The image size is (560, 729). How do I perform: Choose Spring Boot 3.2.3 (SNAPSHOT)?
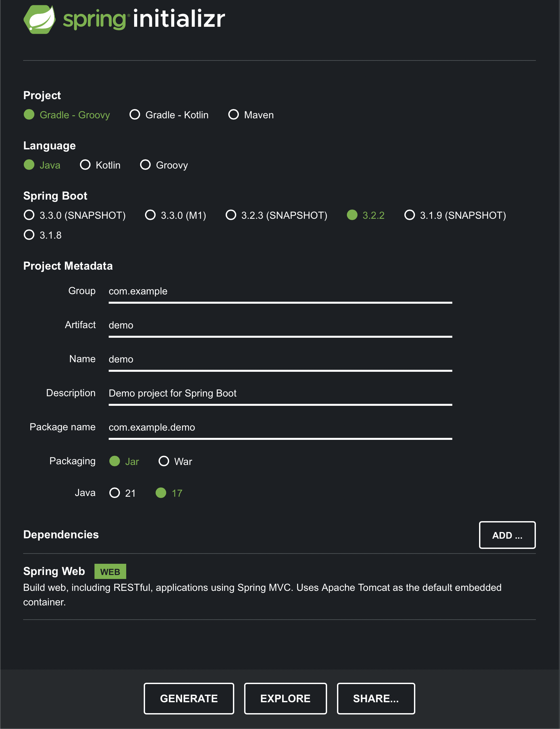pyautogui.click(x=276, y=215)
